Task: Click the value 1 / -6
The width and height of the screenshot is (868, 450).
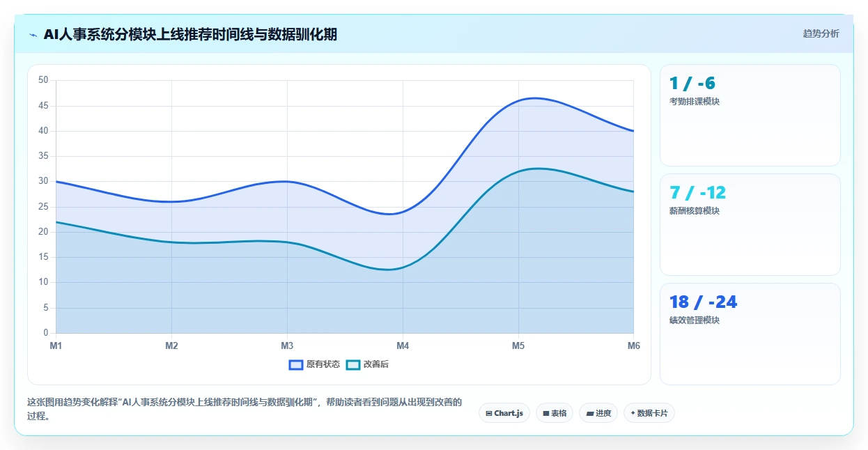Action: coord(692,84)
